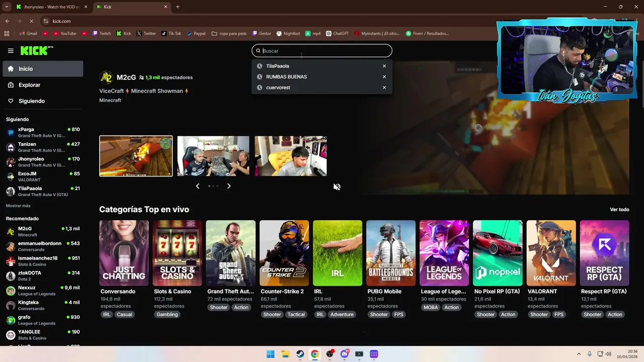Open emmanuelbordonn recommended channel

(x=43, y=246)
